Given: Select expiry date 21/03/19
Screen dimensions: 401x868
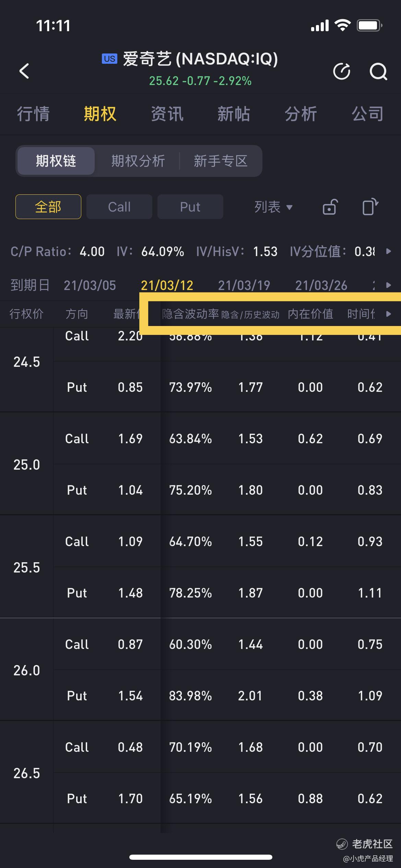Looking at the screenshot, I should tap(244, 285).
